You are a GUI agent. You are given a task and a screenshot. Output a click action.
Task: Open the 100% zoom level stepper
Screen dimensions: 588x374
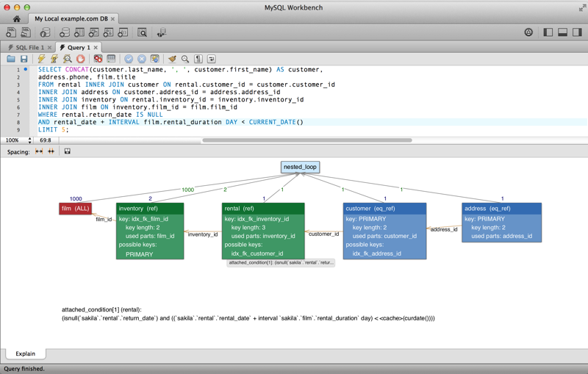click(x=29, y=140)
